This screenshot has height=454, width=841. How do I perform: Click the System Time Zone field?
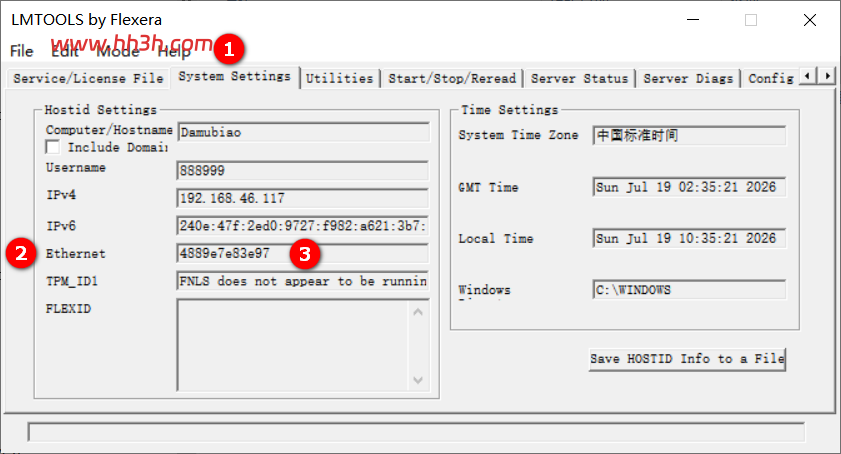[x=689, y=135]
